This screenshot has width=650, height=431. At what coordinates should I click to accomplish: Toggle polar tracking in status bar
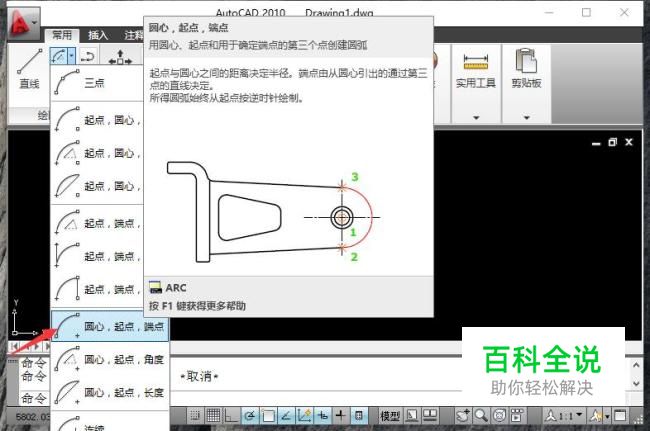tap(250, 415)
